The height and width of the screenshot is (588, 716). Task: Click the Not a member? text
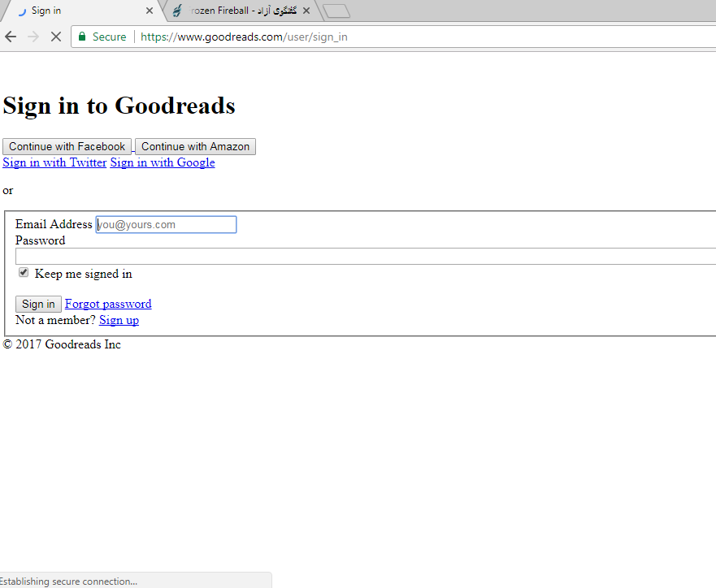click(55, 320)
